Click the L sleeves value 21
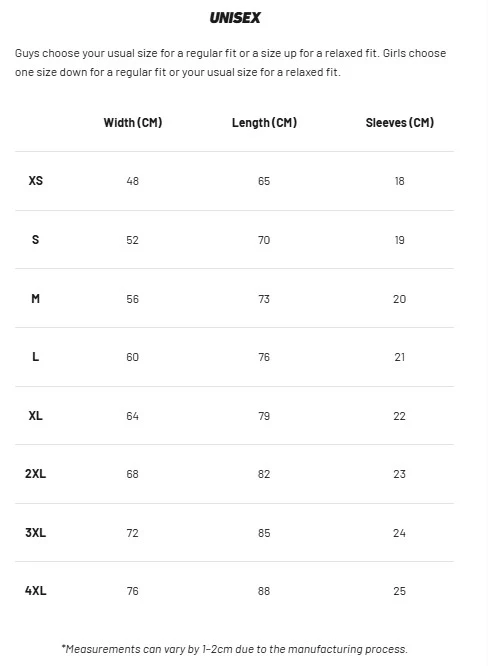Viewport: 488px width, 666px height. [x=400, y=357]
